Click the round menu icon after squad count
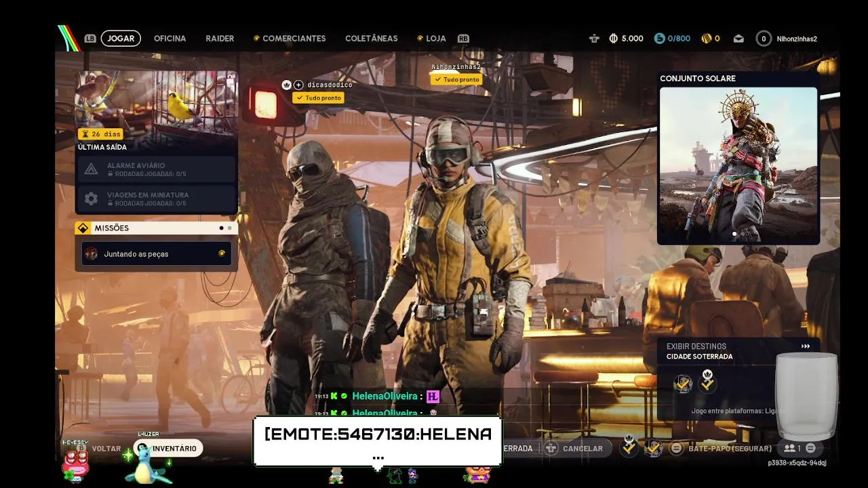This screenshot has height=488, width=868. (x=810, y=449)
